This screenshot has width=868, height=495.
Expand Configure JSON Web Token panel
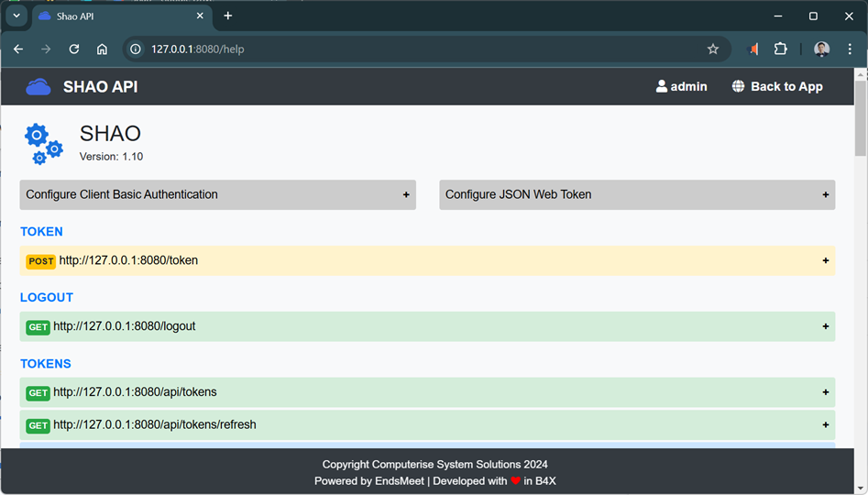click(637, 195)
